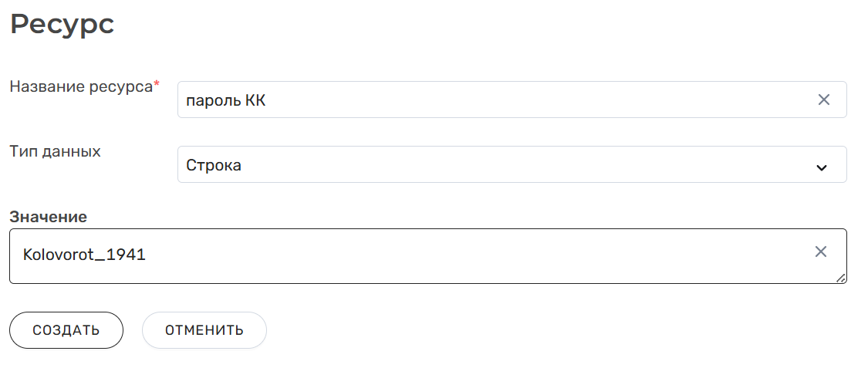868x368 pixels.
Task: Open the Строка data type dropdown
Action: pyautogui.click(x=512, y=164)
